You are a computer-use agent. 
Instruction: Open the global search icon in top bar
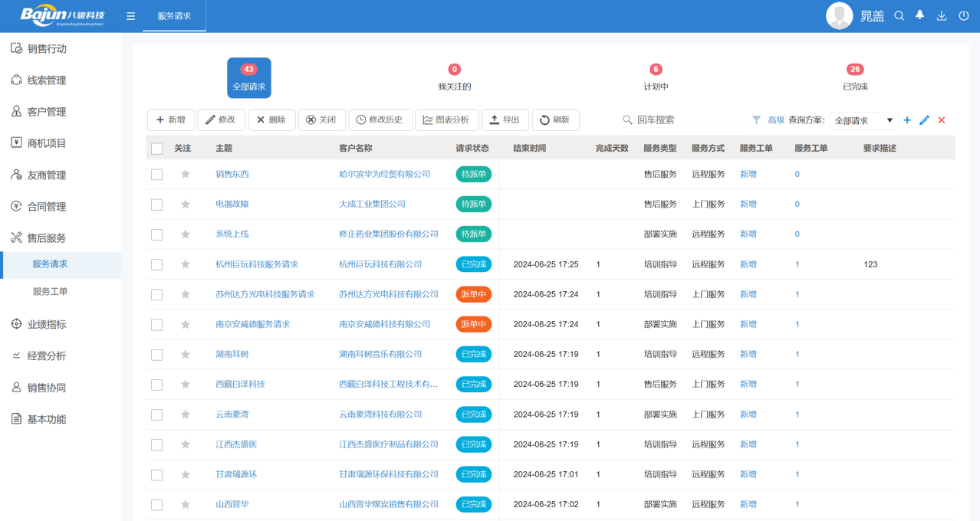899,15
